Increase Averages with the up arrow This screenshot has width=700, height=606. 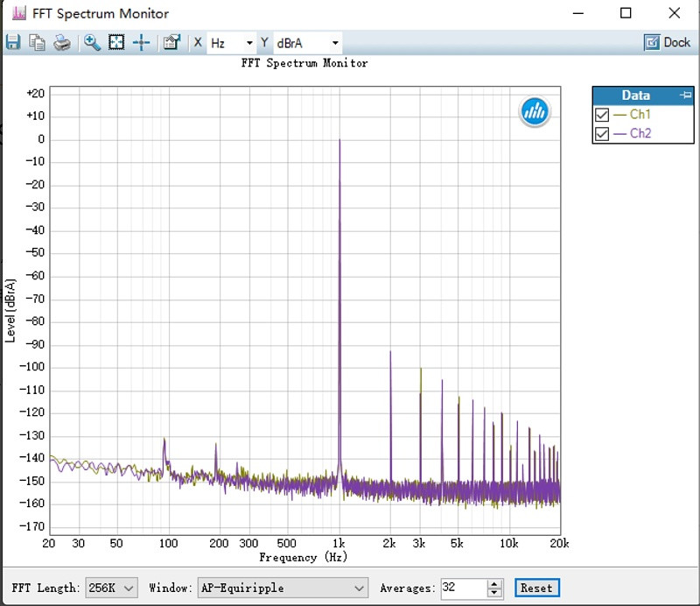(x=494, y=583)
